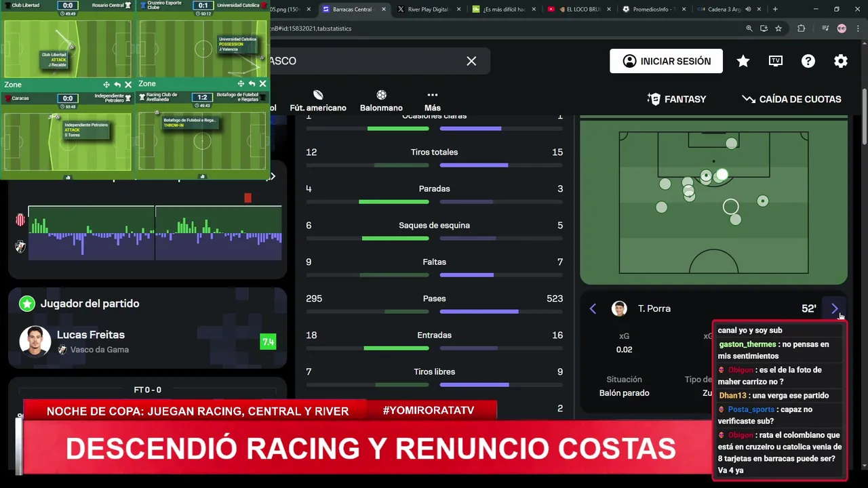Click the page vertical scrollbar
This screenshot has height=488, width=868.
click(864, 115)
